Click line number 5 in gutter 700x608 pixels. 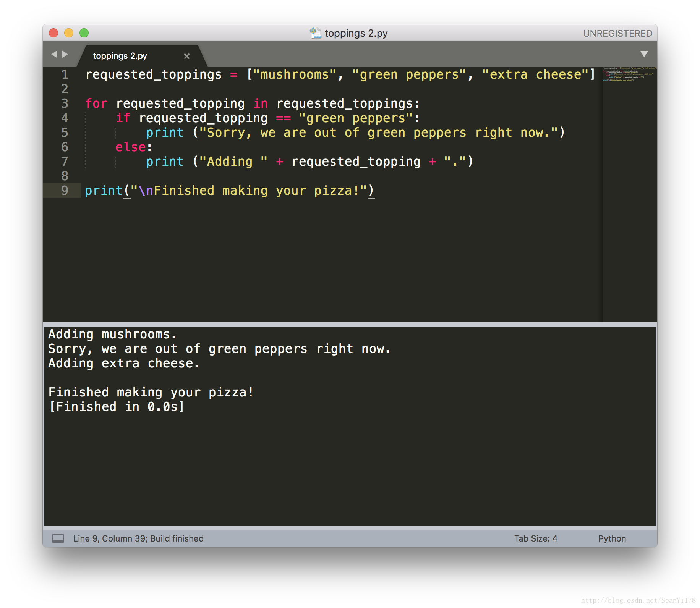[65, 133]
